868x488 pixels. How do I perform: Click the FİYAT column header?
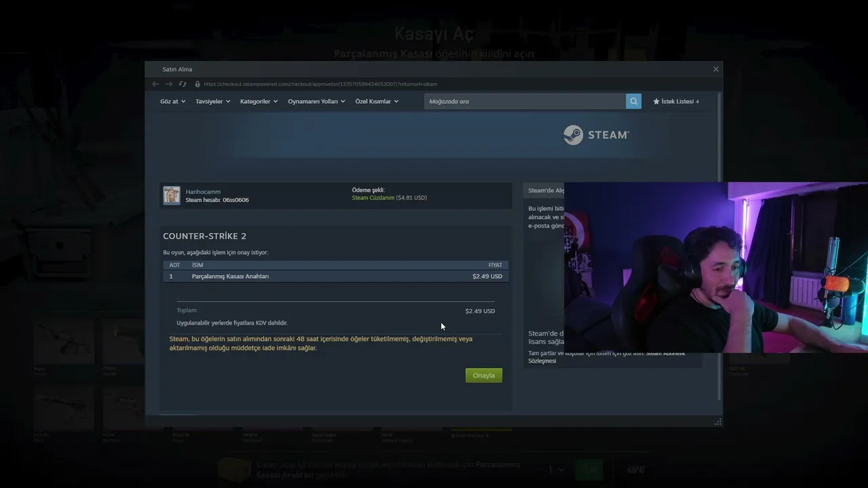tap(495, 265)
